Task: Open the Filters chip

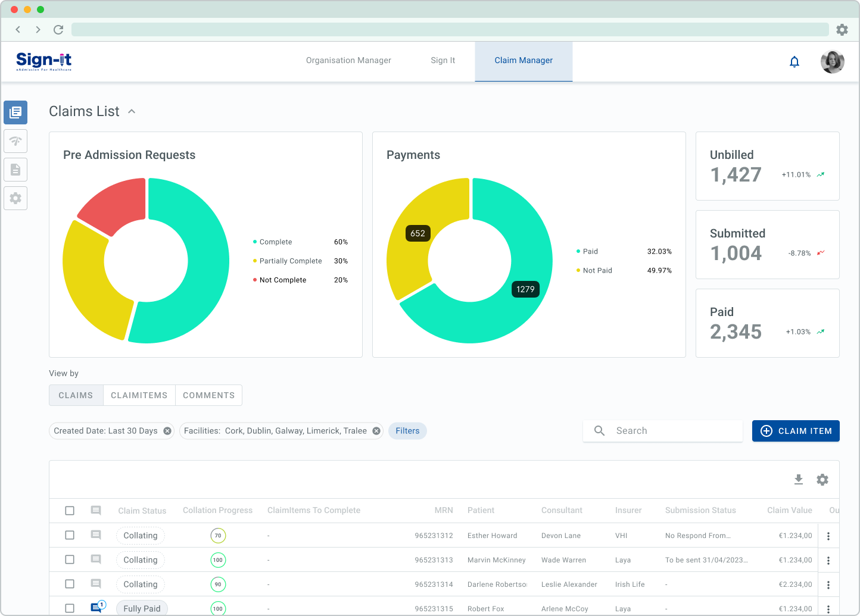Action: tap(407, 431)
